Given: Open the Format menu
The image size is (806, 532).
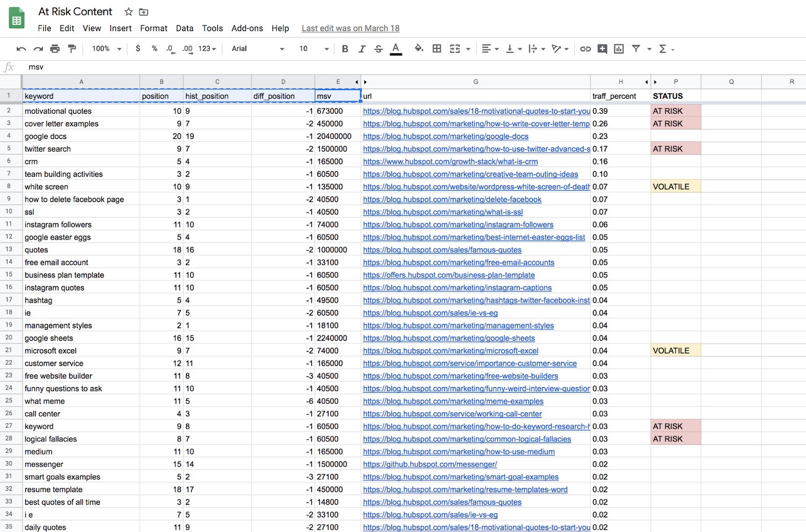Looking at the screenshot, I should [154, 28].
